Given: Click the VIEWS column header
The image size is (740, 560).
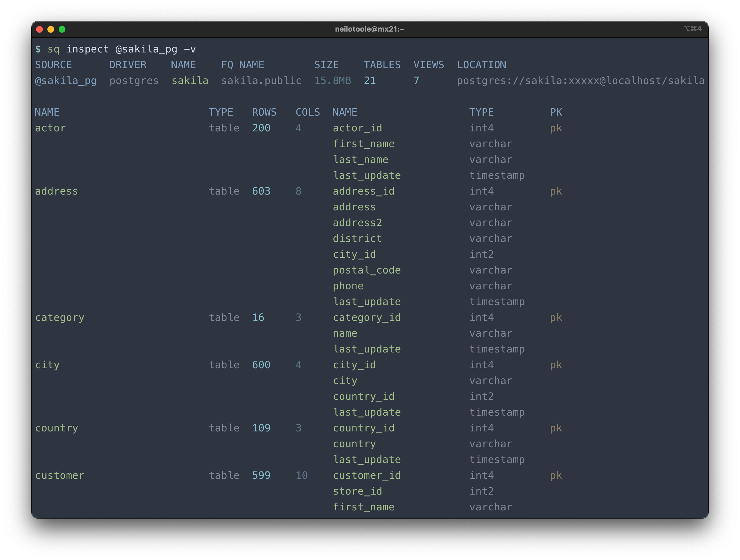Looking at the screenshot, I should coord(429,65).
